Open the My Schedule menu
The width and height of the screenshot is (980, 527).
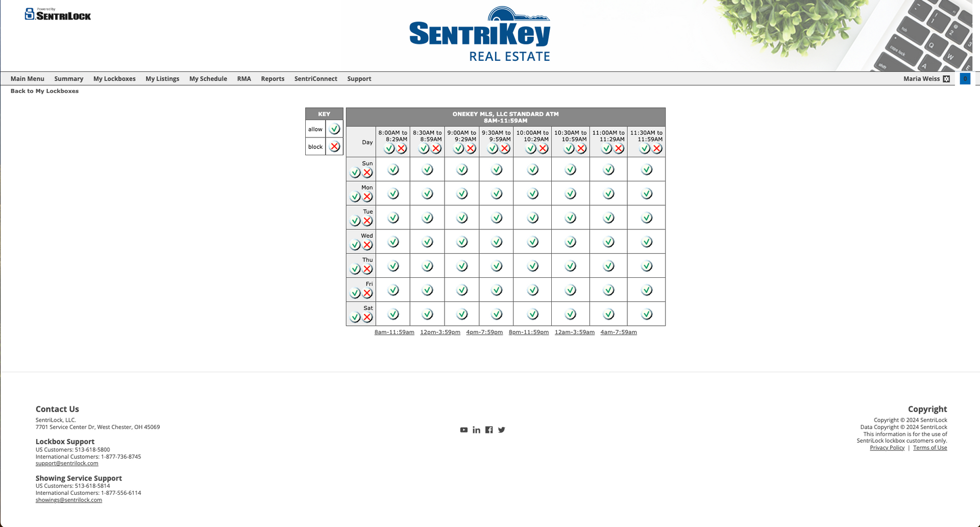[208, 79]
